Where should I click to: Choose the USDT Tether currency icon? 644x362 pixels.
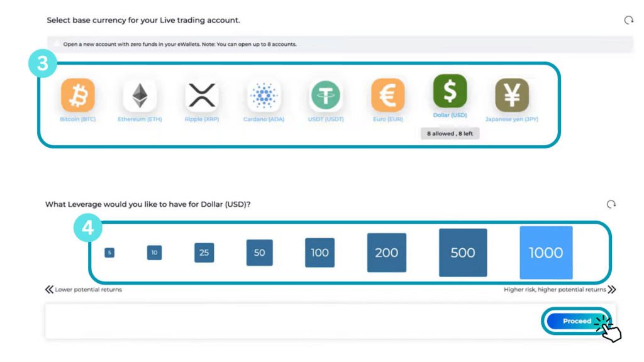[x=326, y=96]
